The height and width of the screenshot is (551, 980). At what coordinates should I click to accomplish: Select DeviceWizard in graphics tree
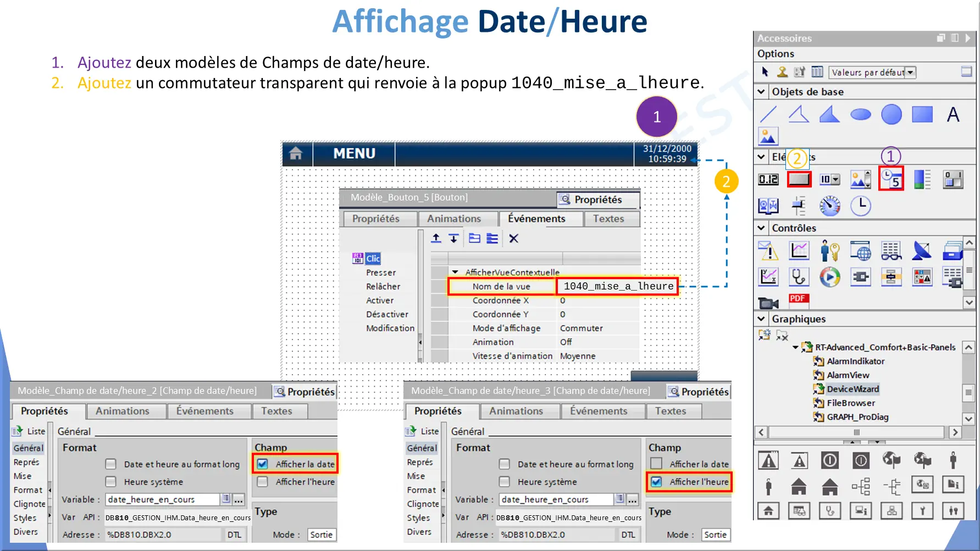[852, 389]
